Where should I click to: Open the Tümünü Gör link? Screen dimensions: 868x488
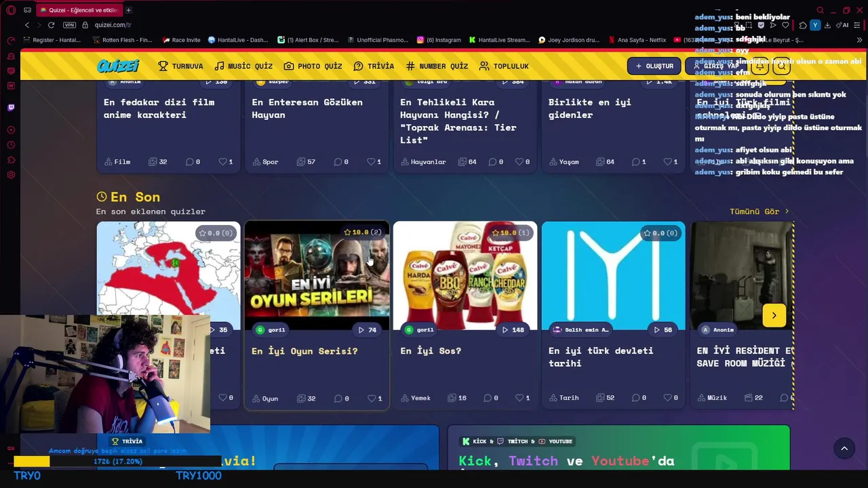point(759,211)
